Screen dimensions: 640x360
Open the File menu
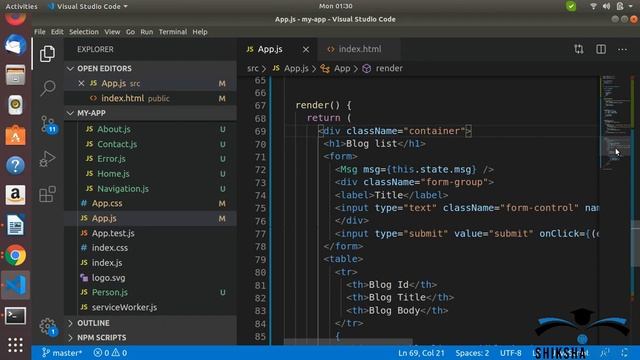point(40,32)
